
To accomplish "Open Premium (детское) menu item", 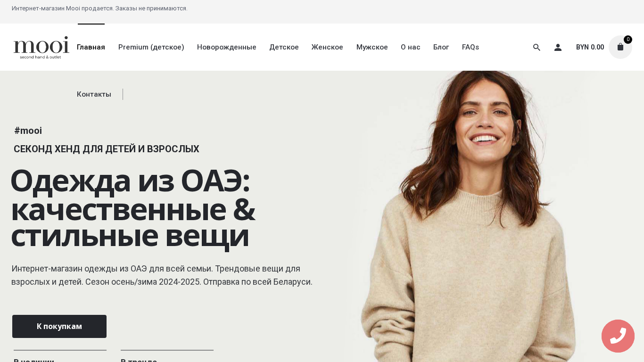I will 151,47.
